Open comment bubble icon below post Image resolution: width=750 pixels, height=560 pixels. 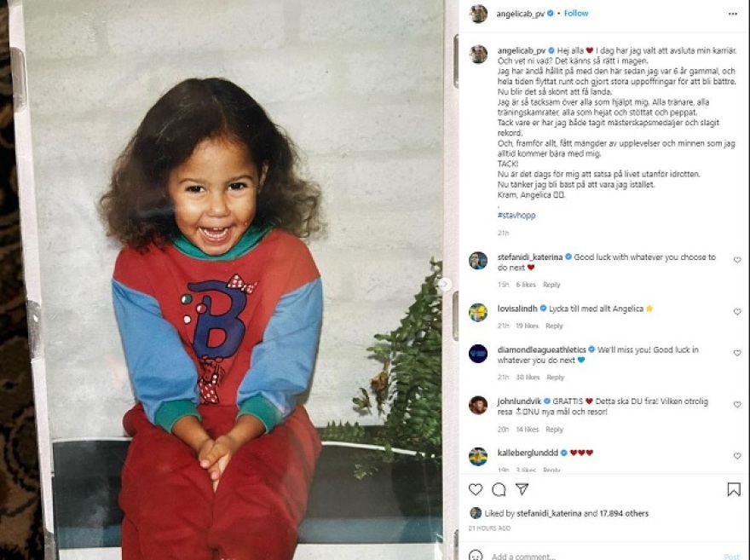click(499, 488)
